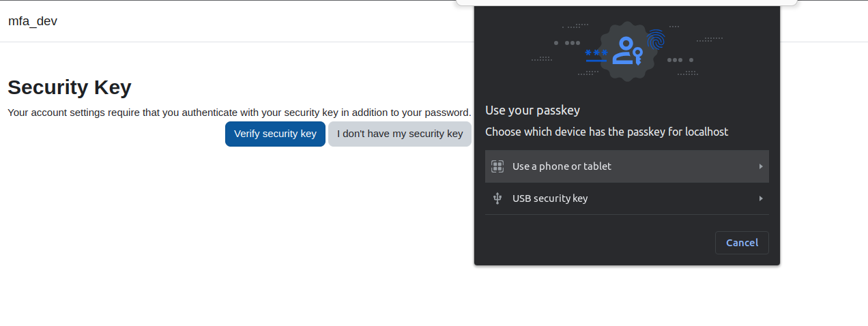
Task: Select Use a phone or tablet option
Action: point(627,166)
